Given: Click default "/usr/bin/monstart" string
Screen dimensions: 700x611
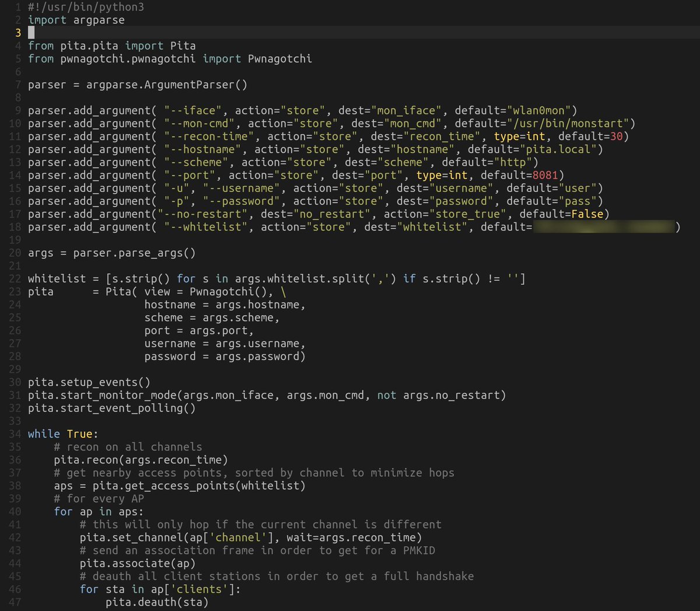Looking at the screenshot, I should coord(568,123).
